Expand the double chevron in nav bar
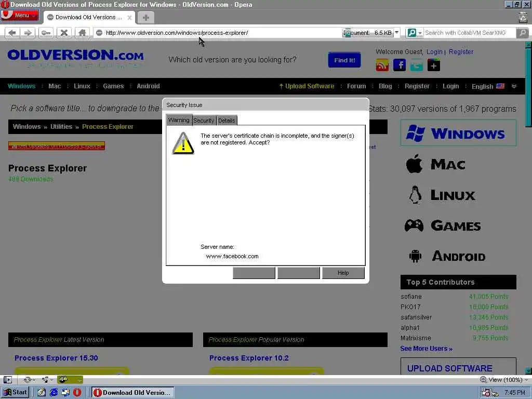 (x=514, y=86)
